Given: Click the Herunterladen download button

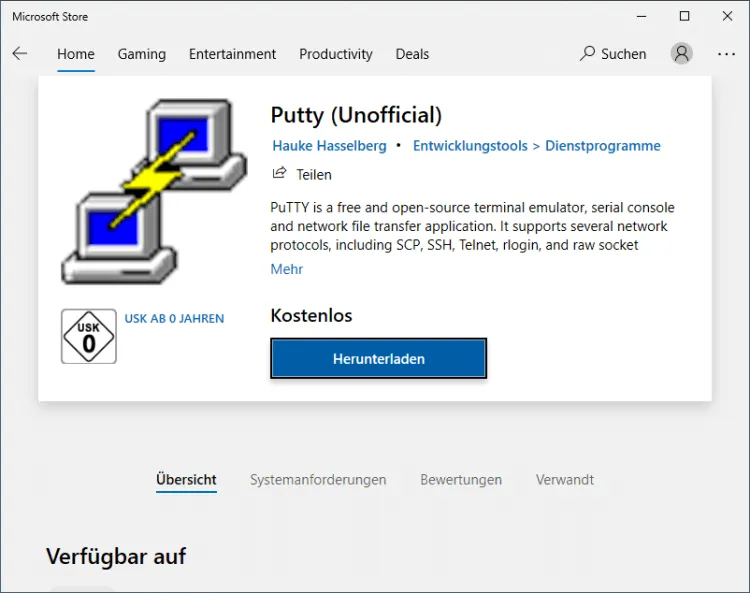Looking at the screenshot, I should (x=378, y=358).
